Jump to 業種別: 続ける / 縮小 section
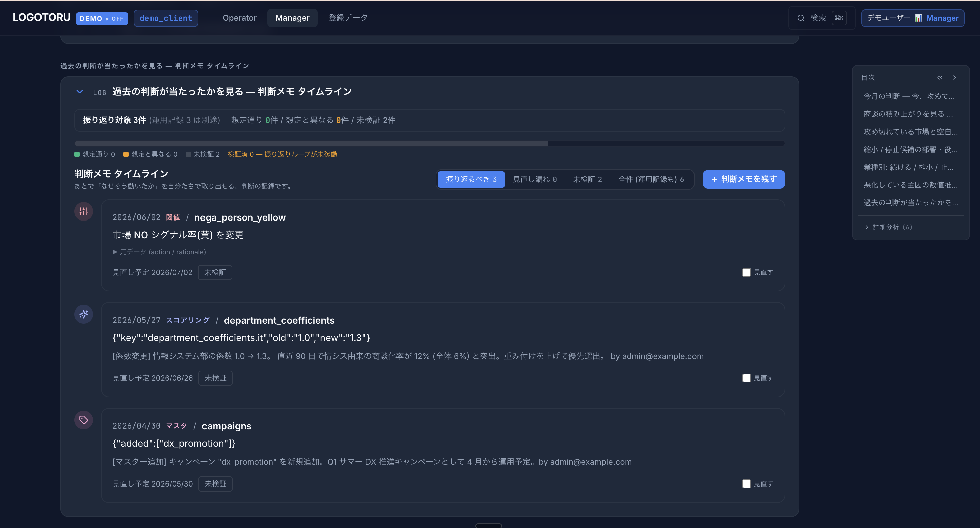The height and width of the screenshot is (528, 980). (908, 167)
